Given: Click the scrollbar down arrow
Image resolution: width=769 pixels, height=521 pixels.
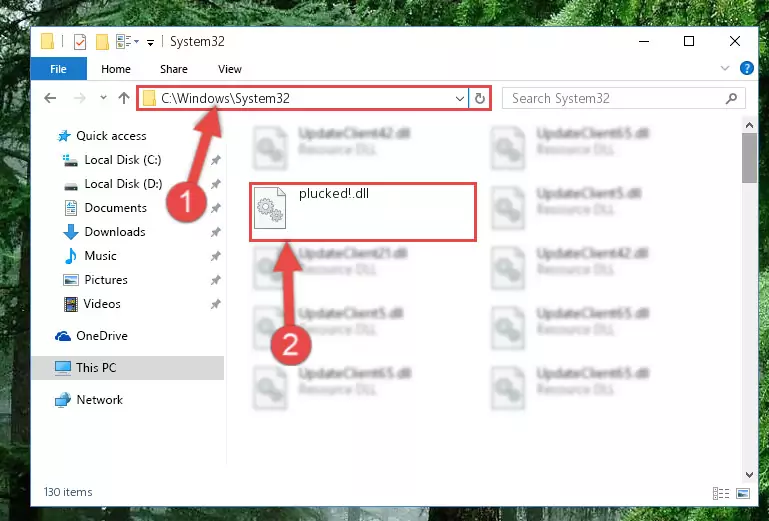Looking at the screenshot, I should click(749, 474).
